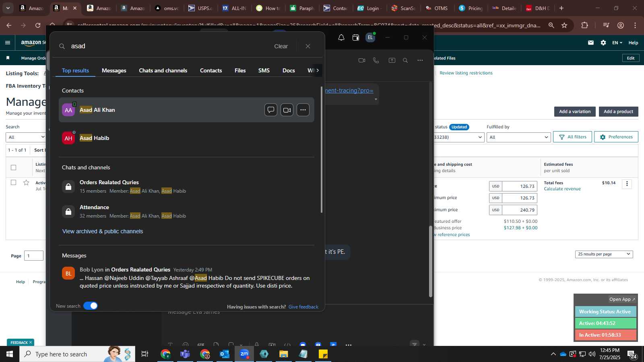
Task: Open Chrome tab search dropdown
Action: pos(8,8)
